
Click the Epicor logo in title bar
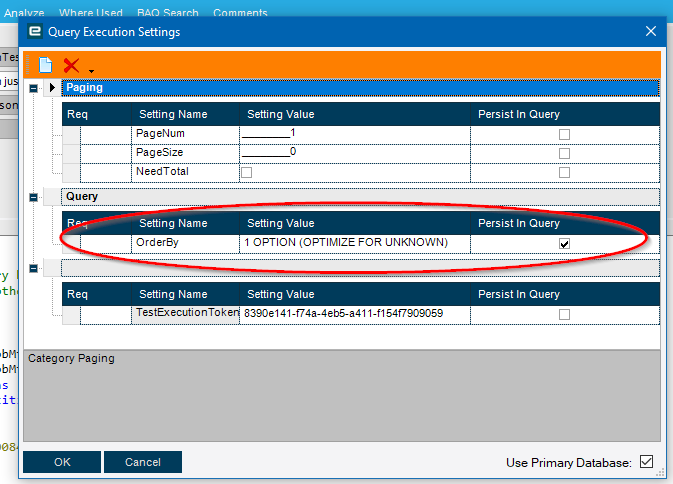point(35,31)
